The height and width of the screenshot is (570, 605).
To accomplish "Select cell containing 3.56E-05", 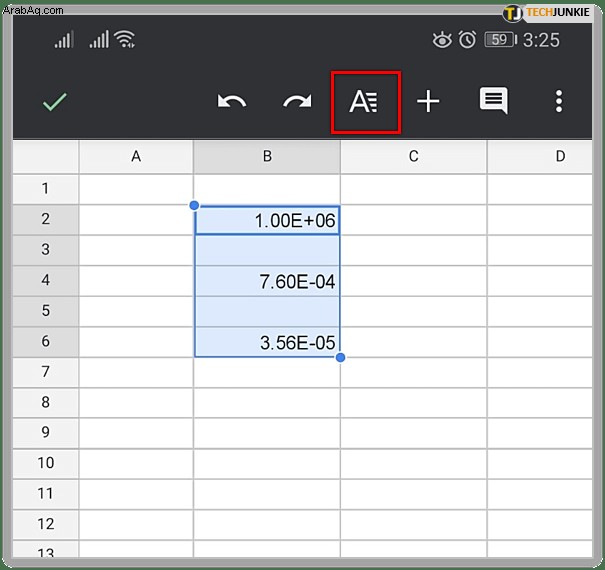I will pyautogui.click(x=267, y=342).
